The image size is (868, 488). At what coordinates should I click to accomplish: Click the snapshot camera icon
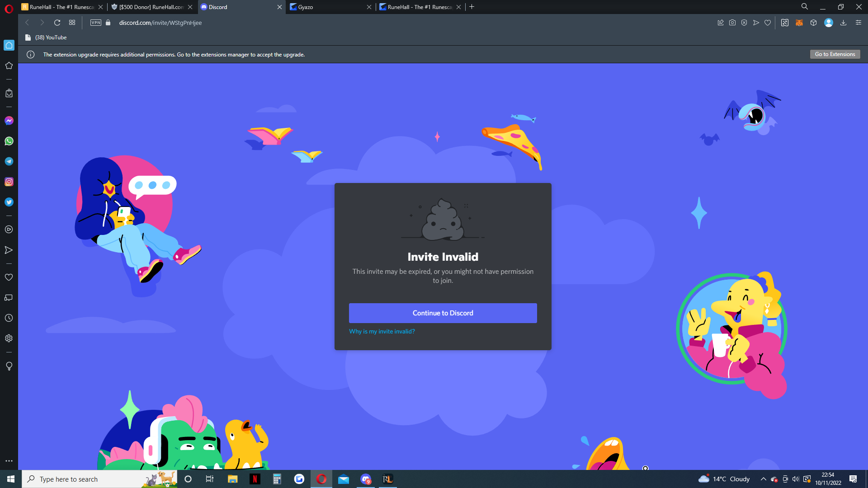(x=732, y=23)
